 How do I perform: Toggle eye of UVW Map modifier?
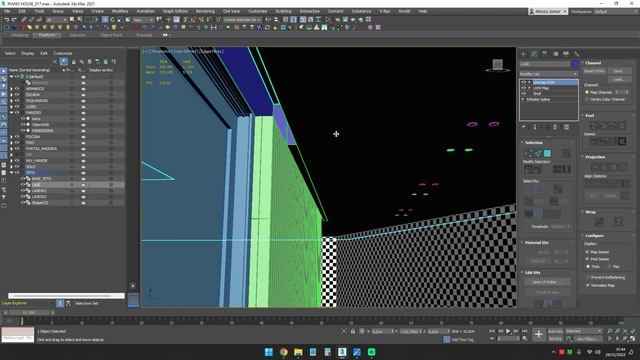pyautogui.click(x=524, y=88)
